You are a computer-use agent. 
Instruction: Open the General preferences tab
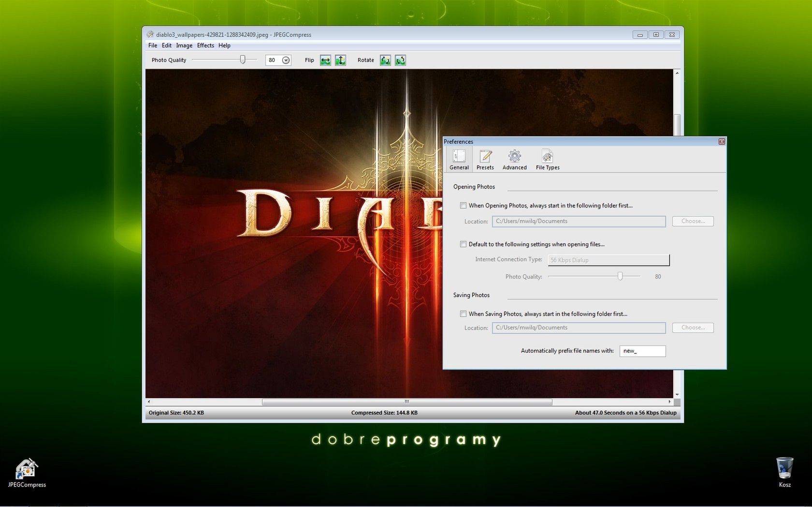[459, 160]
